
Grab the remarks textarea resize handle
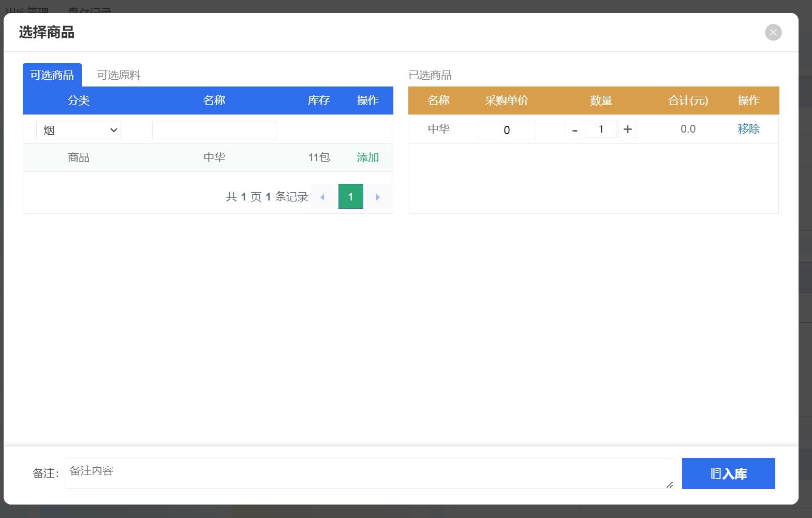tap(670, 485)
